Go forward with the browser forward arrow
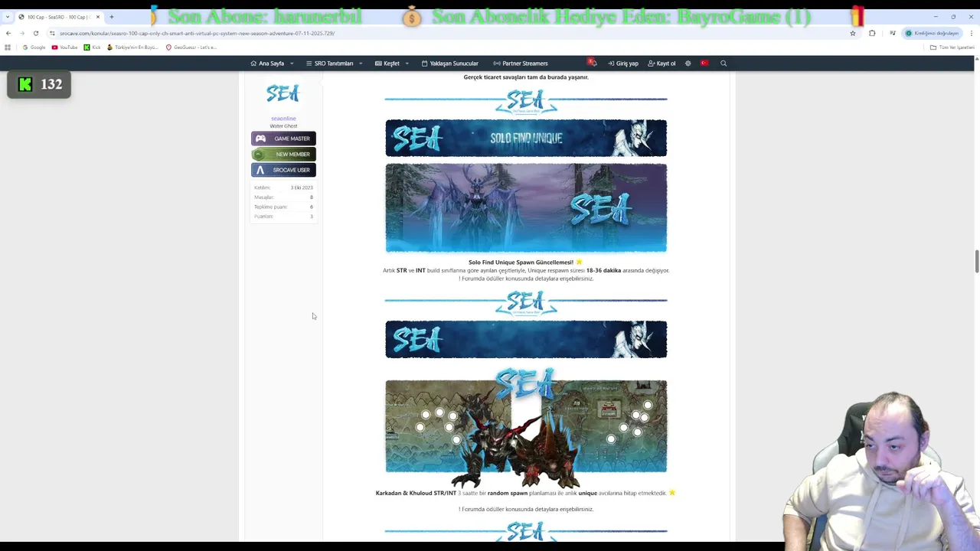Image resolution: width=980 pixels, height=551 pixels. [21, 33]
